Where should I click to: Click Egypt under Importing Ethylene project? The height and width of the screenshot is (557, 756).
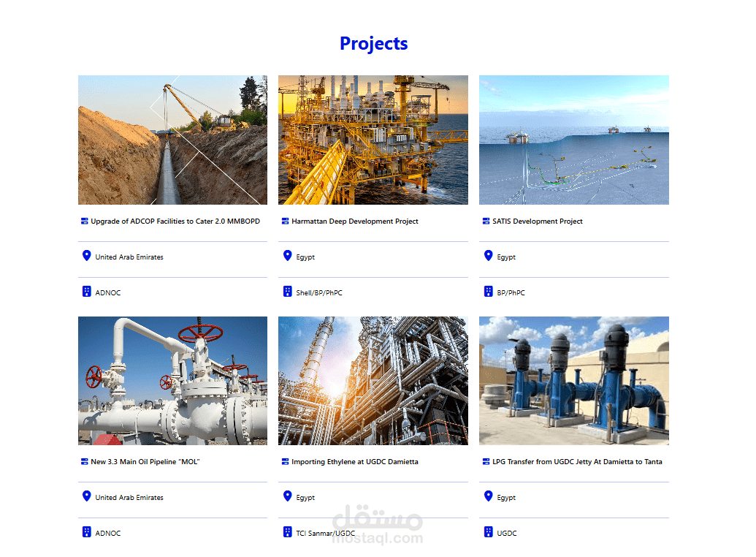[305, 498]
